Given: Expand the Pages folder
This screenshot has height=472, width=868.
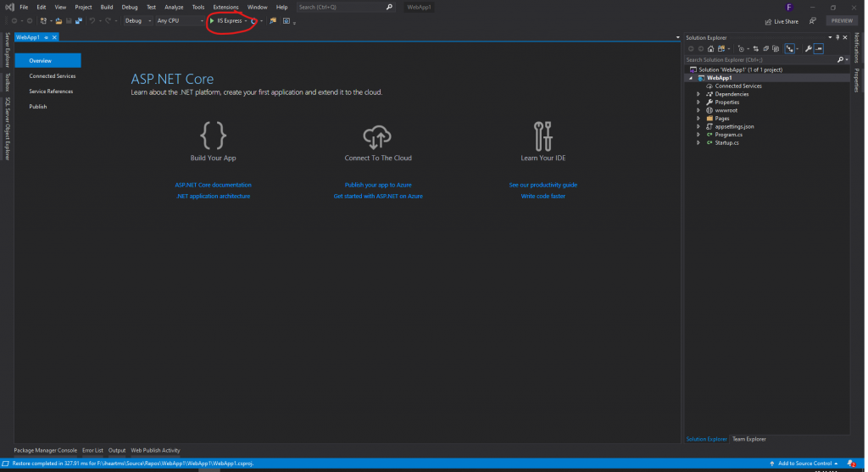Looking at the screenshot, I should click(698, 119).
